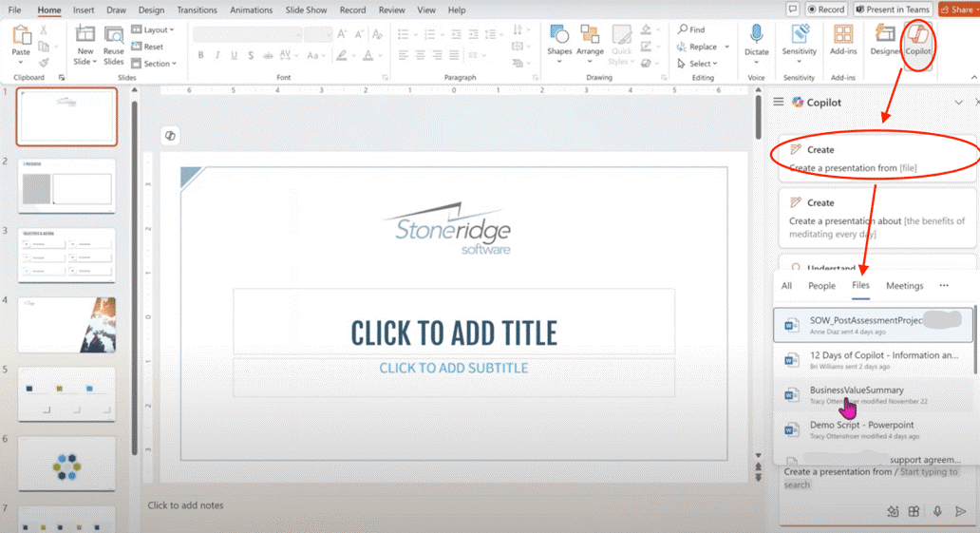Open the Reuse Slides tool
Image resolution: width=980 pixels, height=533 pixels.
pos(114,45)
